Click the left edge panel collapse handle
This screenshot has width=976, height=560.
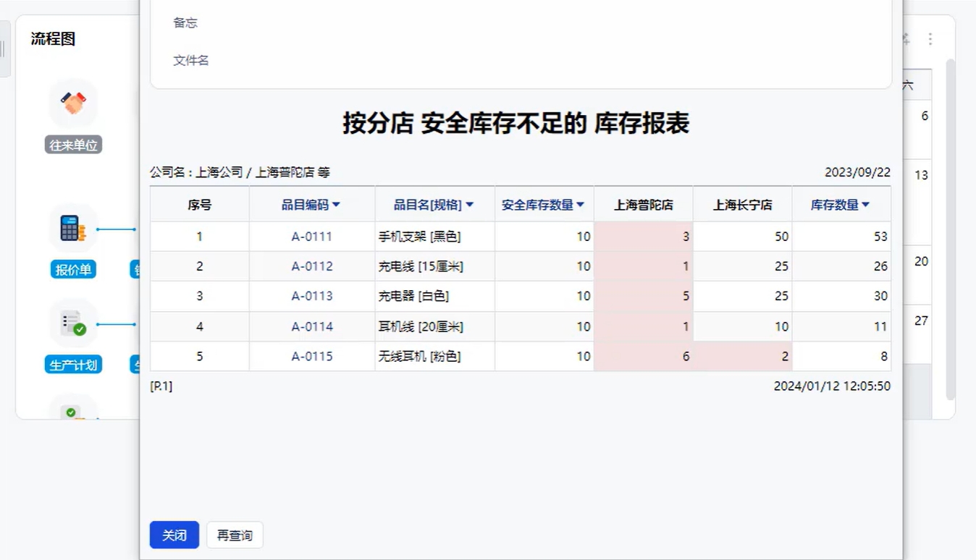click(4, 48)
